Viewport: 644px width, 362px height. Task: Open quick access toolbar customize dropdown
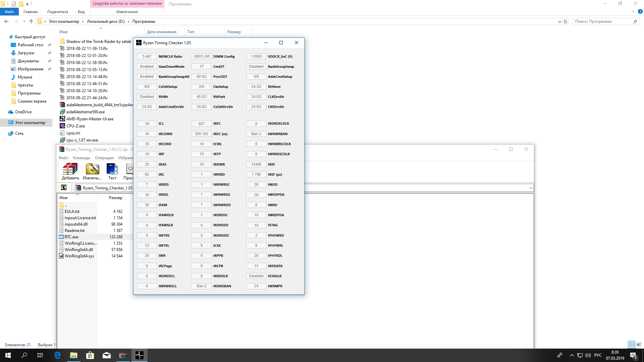27,4
